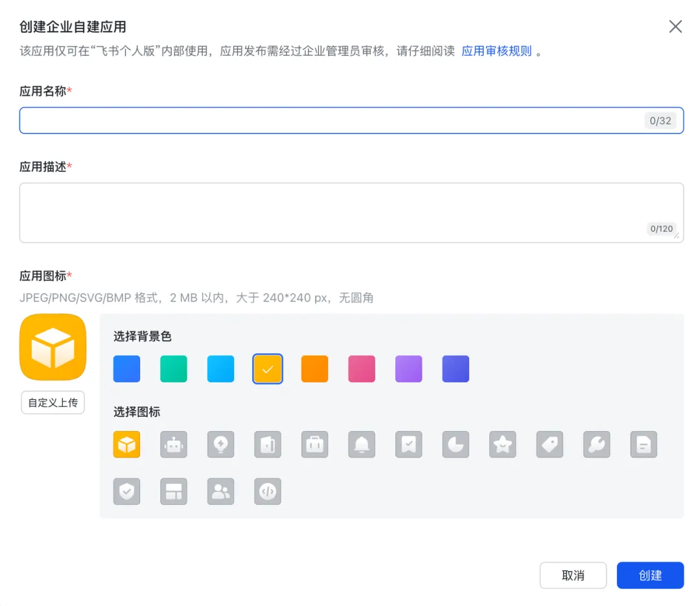Pick the briefcase app icon
This screenshot has height=606, width=700.
click(315, 445)
